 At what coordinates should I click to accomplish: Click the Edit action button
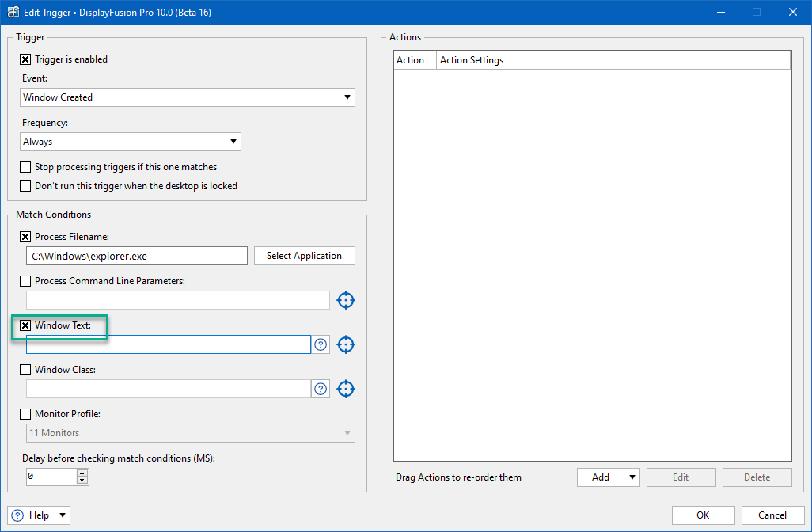pyautogui.click(x=681, y=477)
